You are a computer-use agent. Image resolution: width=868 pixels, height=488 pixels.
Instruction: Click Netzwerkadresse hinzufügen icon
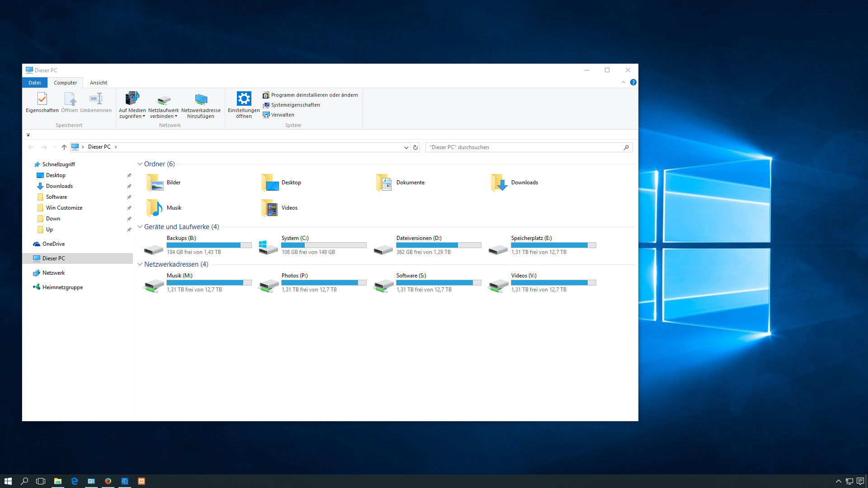point(201,105)
